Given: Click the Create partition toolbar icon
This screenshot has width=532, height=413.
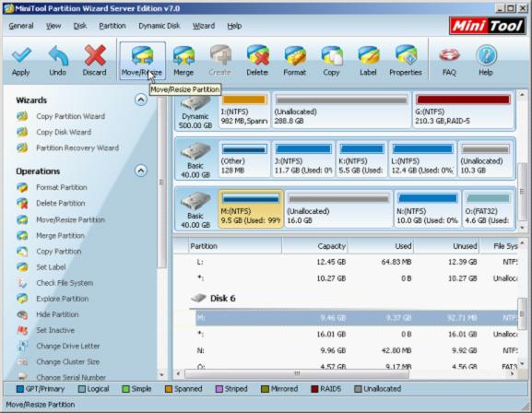Looking at the screenshot, I should [220, 55].
